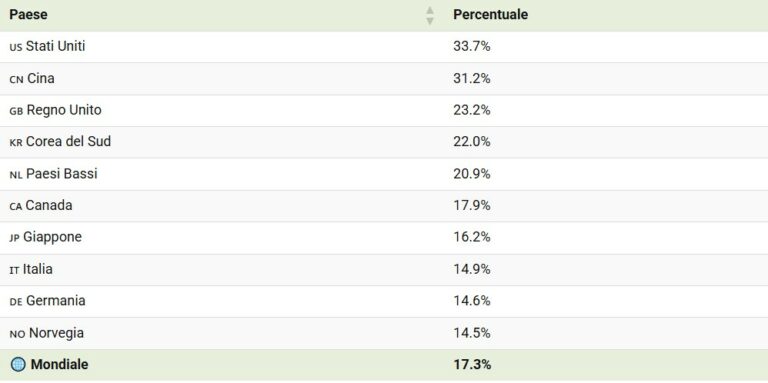Click the JP country code badge
Viewport: 768px width, 383px height.
14,239
